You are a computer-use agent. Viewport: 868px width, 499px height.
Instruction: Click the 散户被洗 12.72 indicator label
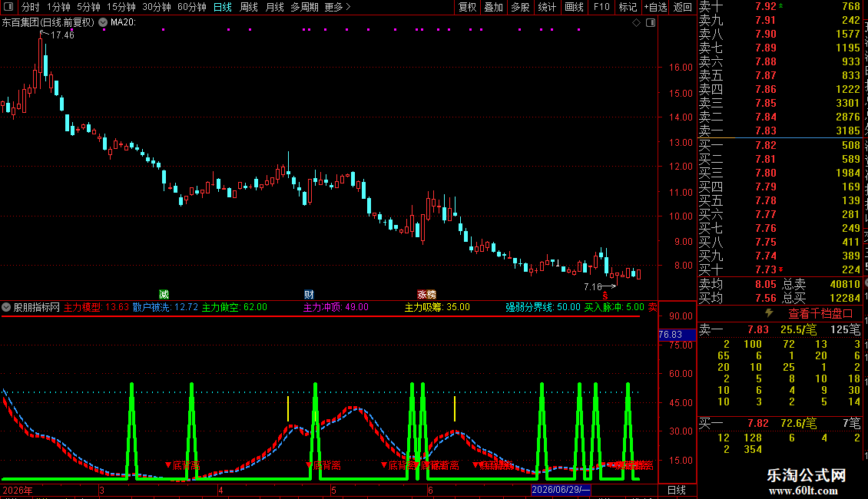pos(165,307)
